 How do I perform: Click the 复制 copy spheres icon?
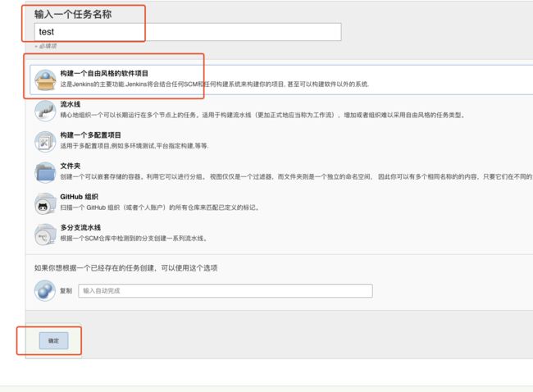point(45,290)
